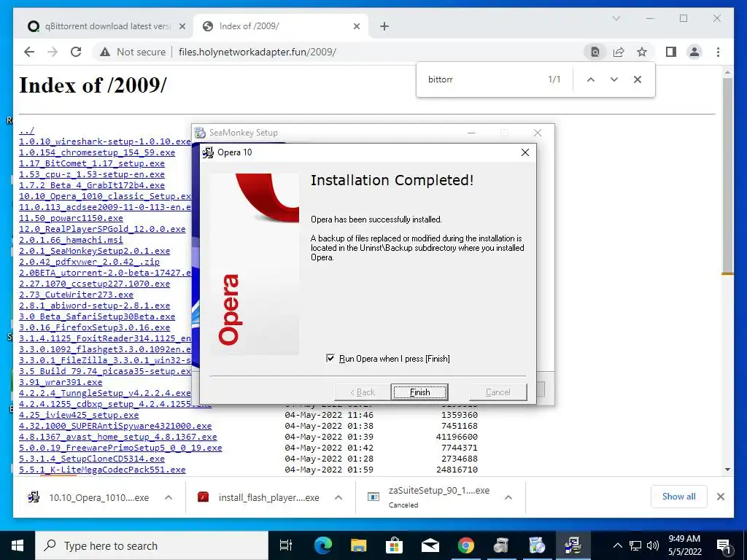
Task: Click 5.0.0.19_FreewarePrimoSetup5_0_0_19.exe link
Action: click(120, 448)
